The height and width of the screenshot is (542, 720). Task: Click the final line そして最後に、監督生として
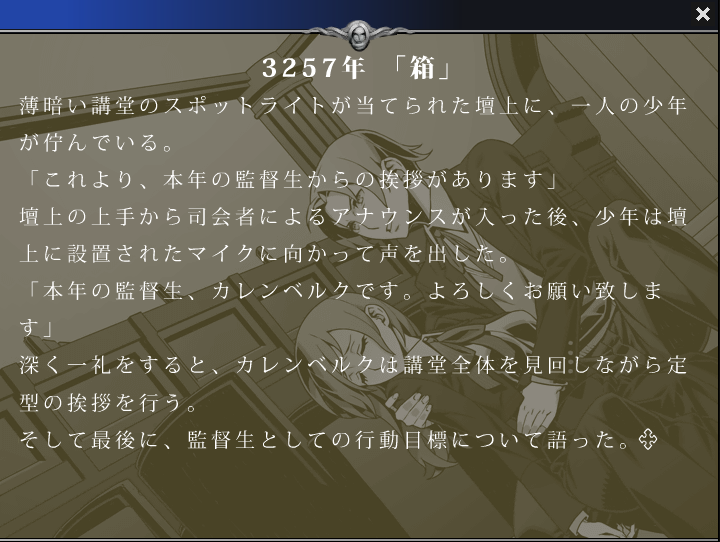tap(326, 440)
